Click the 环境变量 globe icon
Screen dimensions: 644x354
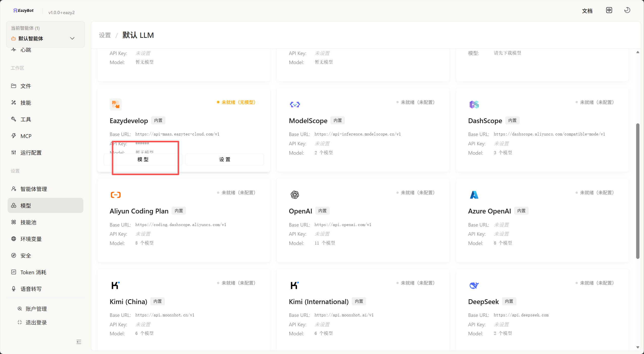pos(14,239)
